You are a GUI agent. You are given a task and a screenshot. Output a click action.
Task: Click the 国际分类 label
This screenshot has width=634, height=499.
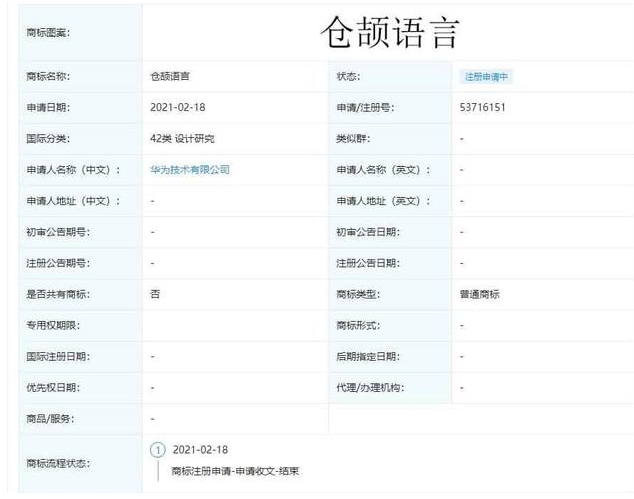(48, 139)
